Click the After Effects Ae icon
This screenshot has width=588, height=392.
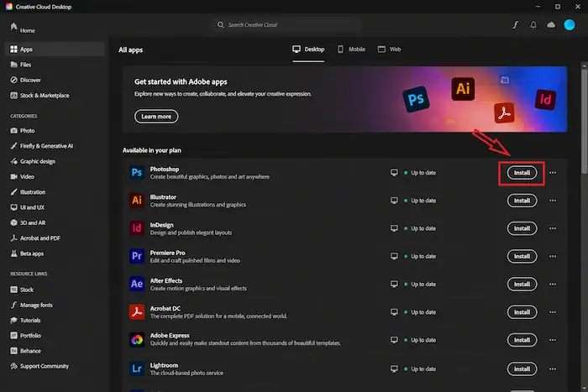pos(137,284)
